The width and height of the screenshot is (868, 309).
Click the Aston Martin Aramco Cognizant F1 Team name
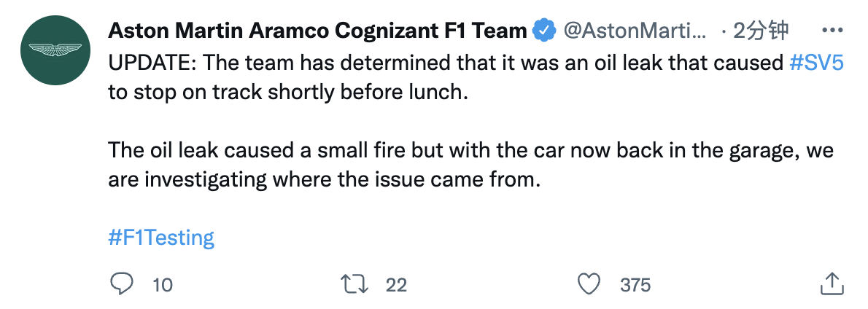pos(317,31)
